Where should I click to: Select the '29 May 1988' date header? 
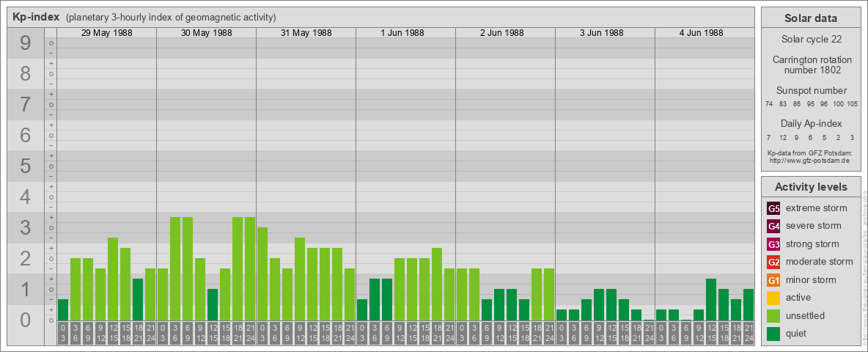coord(107,33)
